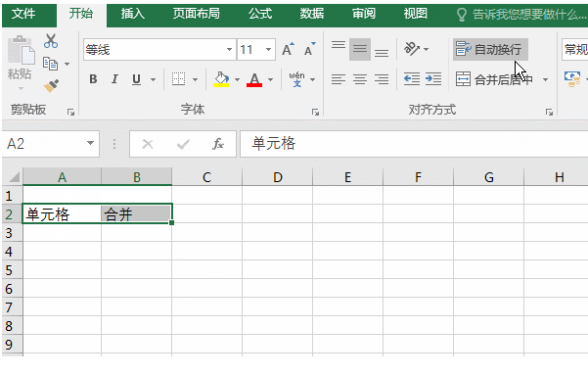Toggle 自动换行 wrap text

[490, 49]
